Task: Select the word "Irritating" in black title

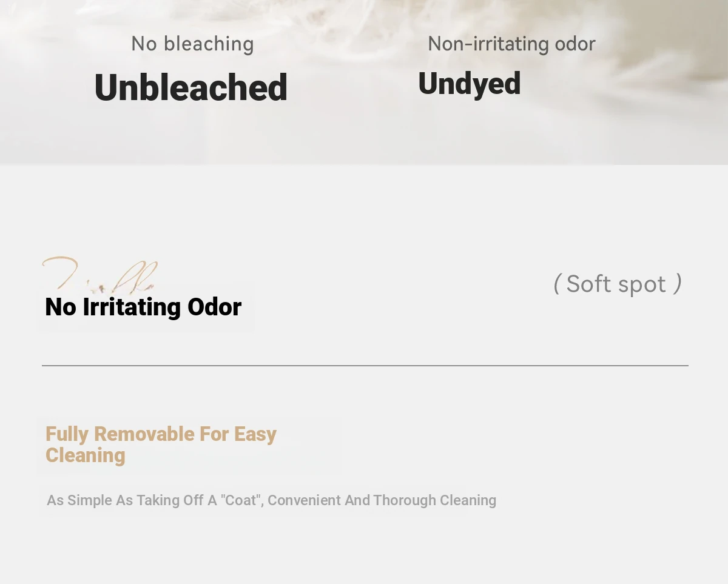Action: pyautogui.click(x=132, y=307)
